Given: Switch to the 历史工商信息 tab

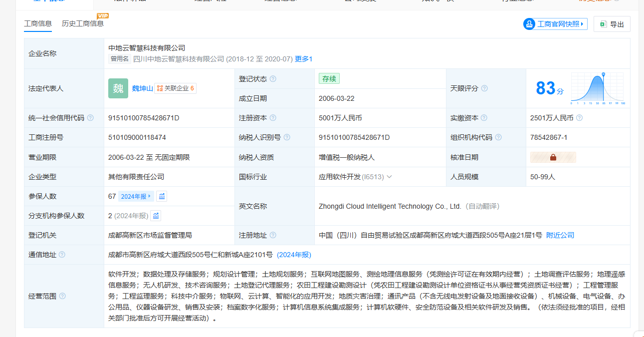Looking at the screenshot, I should pos(82,23).
